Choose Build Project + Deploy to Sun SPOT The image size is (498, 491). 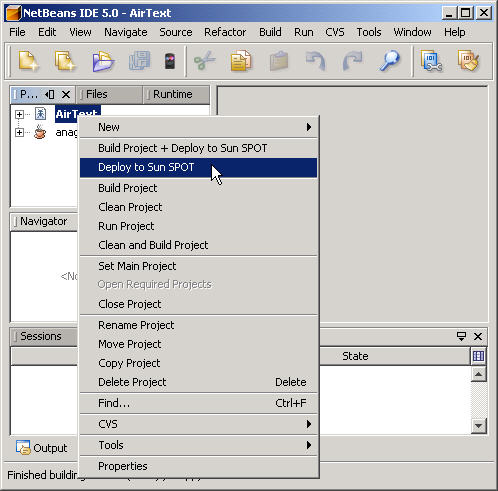(x=199, y=148)
